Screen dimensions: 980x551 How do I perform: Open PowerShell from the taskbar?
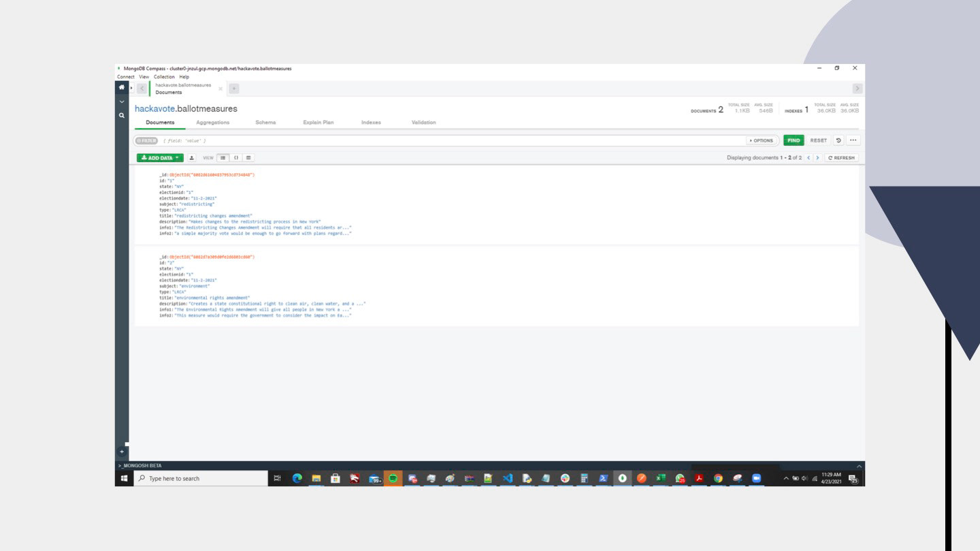[603, 479]
